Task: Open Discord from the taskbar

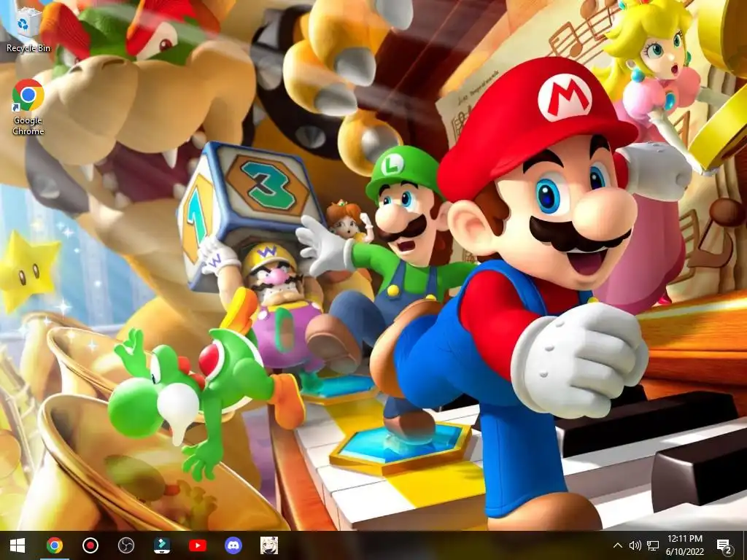Action: click(233, 545)
